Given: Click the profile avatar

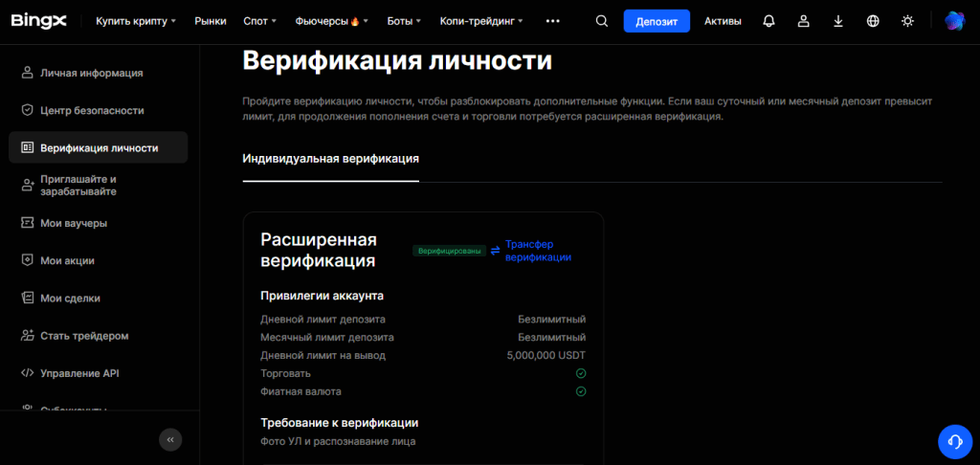Looking at the screenshot, I should pyautogui.click(x=954, y=21).
